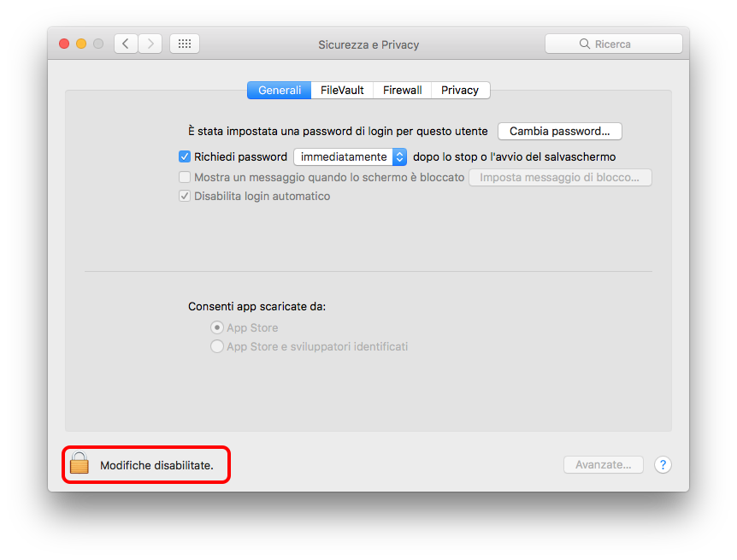This screenshot has width=737, height=560.
Task: Go back with the left arrow button
Action: pos(126,44)
